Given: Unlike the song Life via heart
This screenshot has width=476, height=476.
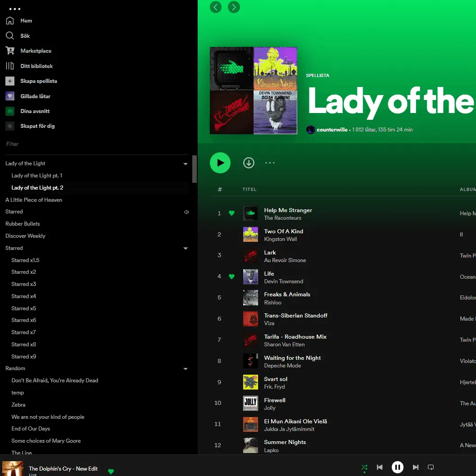Looking at the screenshot, I should (231, 277).
